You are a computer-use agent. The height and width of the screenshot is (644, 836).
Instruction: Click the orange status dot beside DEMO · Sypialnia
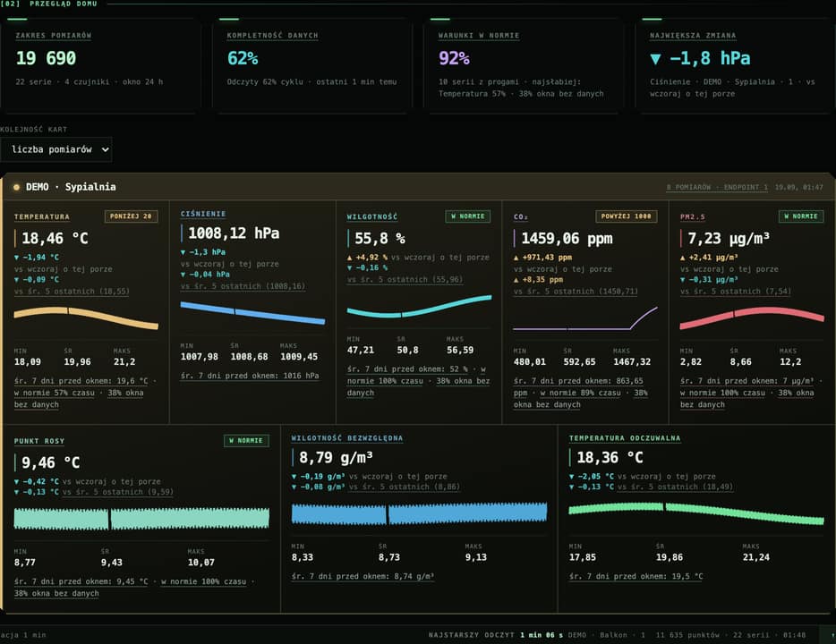[x=16, y=187]
